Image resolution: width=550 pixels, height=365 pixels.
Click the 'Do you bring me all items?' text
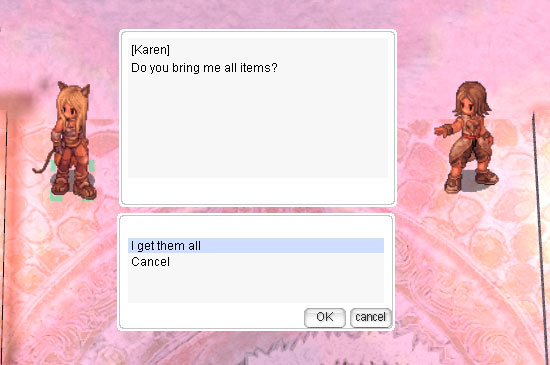[204, 68]
